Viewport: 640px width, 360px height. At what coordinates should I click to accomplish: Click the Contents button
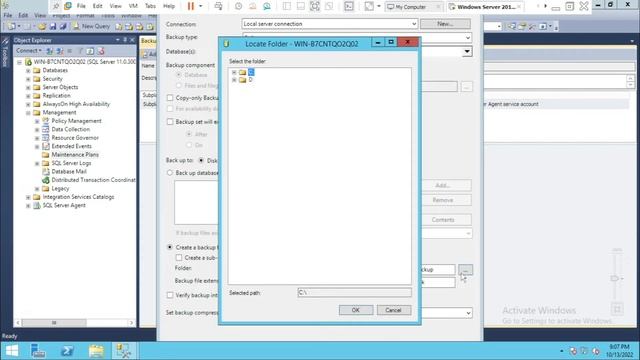[442, 220]
